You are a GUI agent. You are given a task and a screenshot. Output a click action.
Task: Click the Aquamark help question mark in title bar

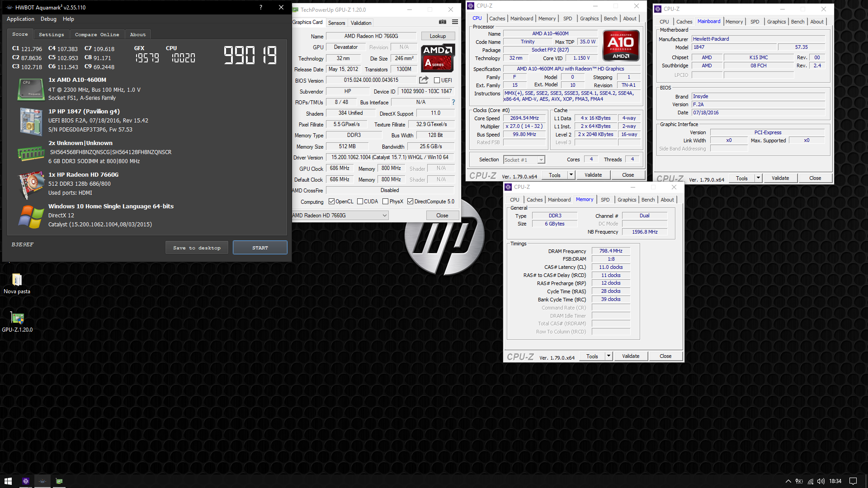[261, 7]
